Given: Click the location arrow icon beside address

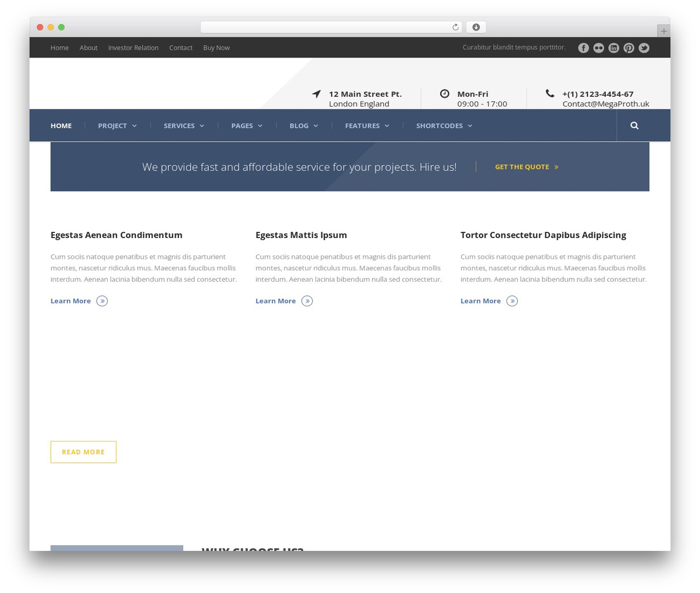Looking at the screenshot, I should (317, 94).
